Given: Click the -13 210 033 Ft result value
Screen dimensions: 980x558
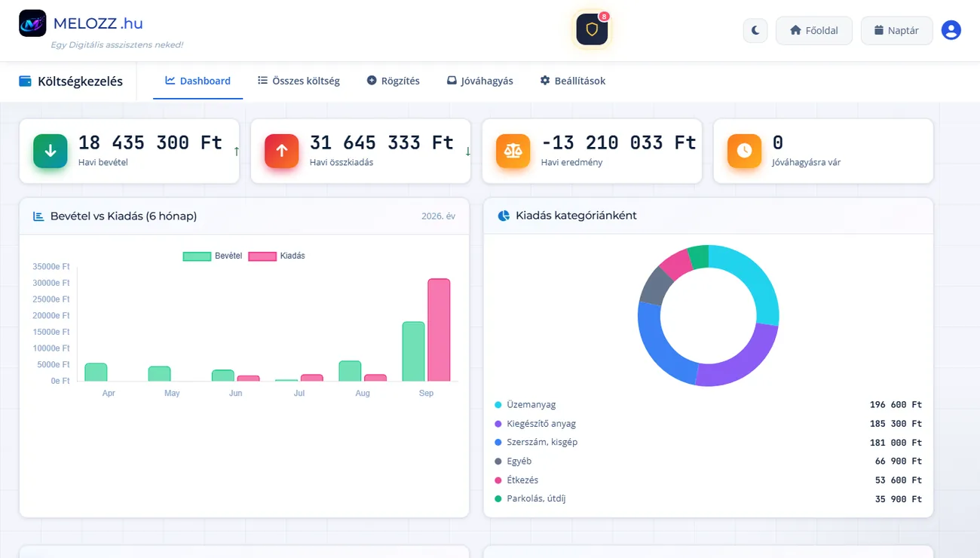Looking at the screenshot, I should [619, 143].
